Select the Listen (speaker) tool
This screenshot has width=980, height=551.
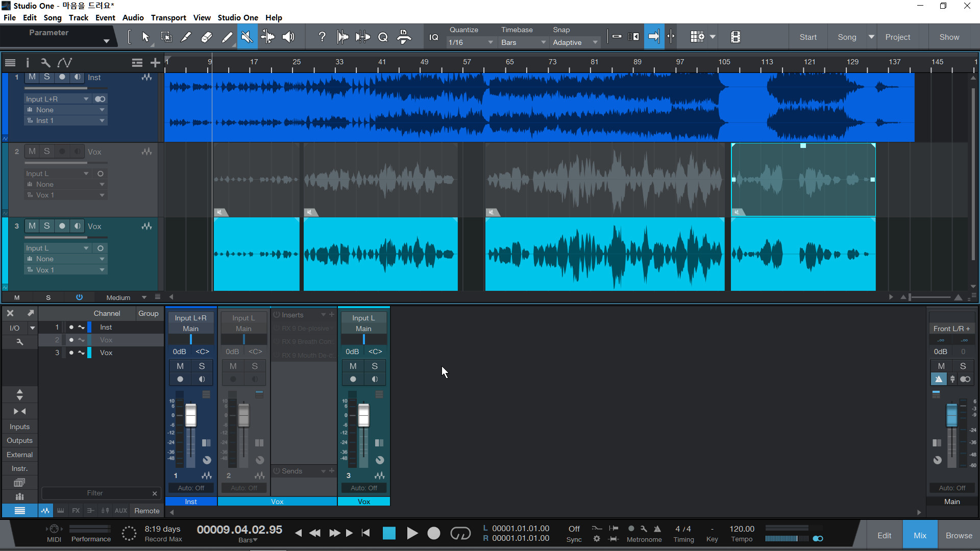click(x=288, y=37)
